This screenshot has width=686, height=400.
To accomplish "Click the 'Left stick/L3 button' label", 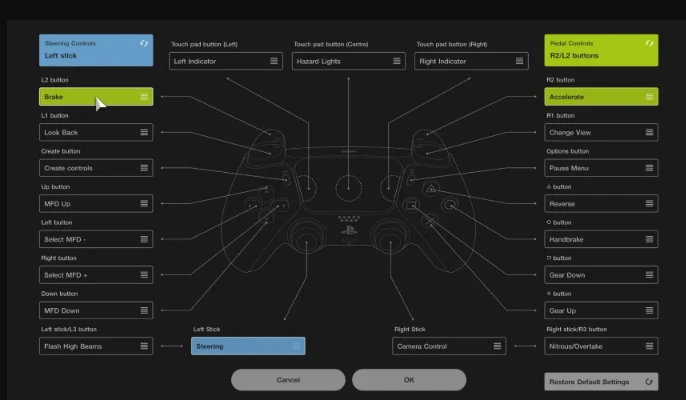I will [x=69, y=329].
